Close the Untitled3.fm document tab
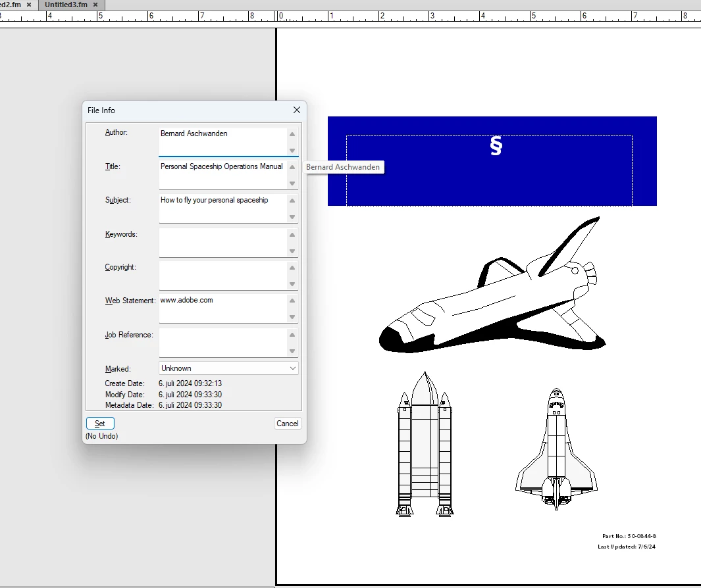Viewport: 701px width, 588px height. (97, 5)
